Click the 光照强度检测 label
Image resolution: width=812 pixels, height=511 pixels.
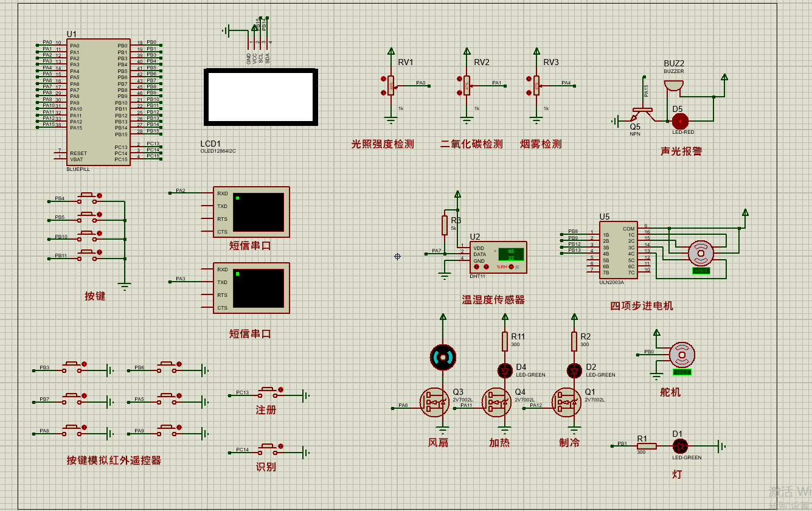click(383, 144)
